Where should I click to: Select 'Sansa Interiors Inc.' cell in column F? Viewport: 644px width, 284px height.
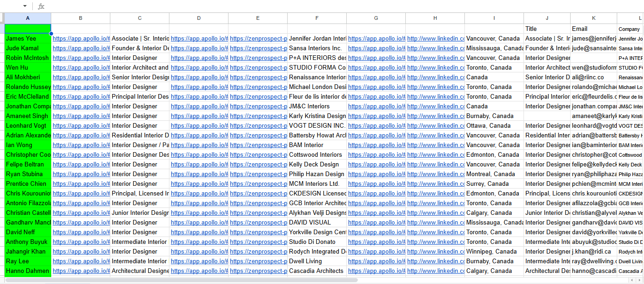tap(317, 48)
